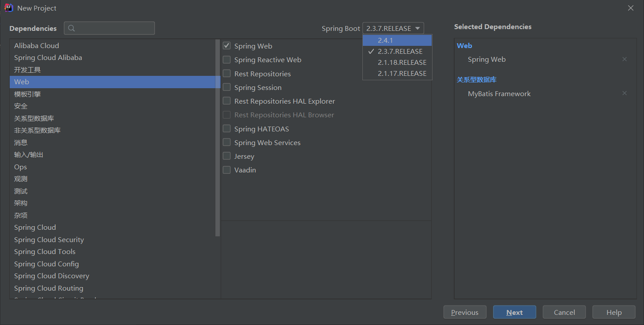644x325 pixels.
Task: Remove Spring Web from Selected Dependencies
Action: tap(625, 59)
